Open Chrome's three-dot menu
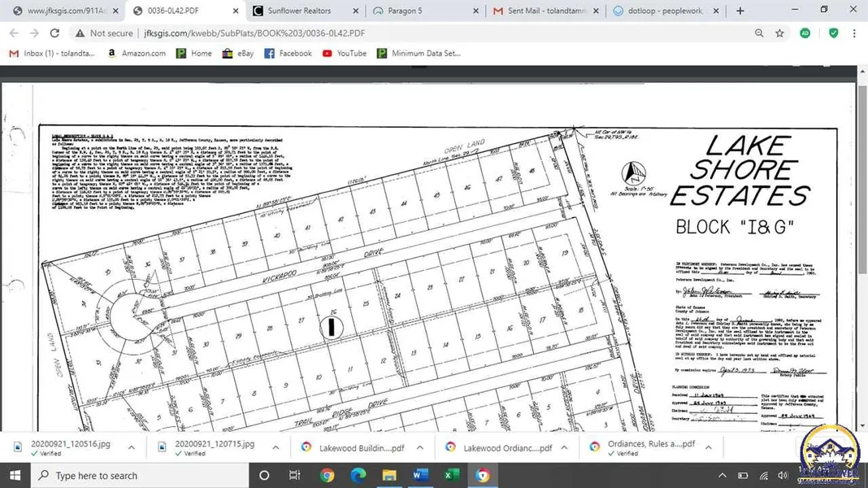Screen dimensions: 868x488 (854, 33)
